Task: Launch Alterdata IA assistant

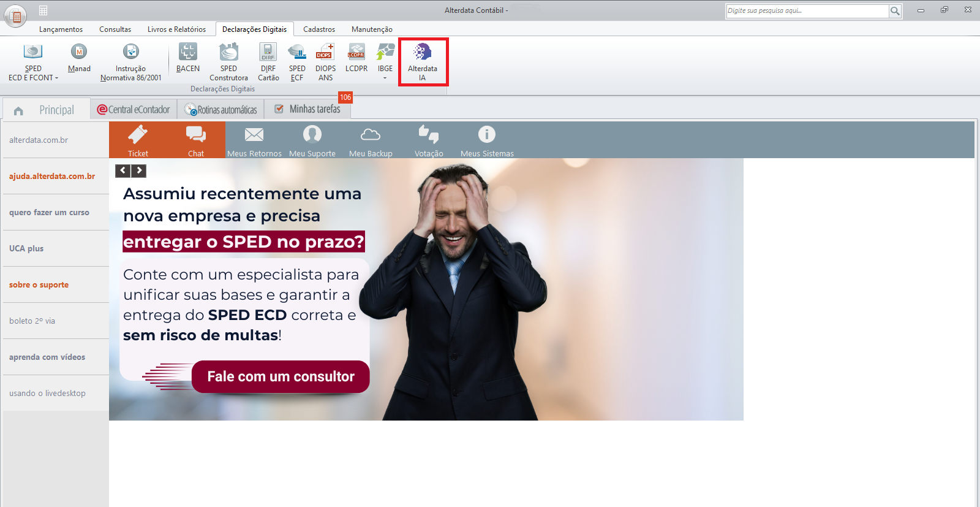Action: (423, 61)
